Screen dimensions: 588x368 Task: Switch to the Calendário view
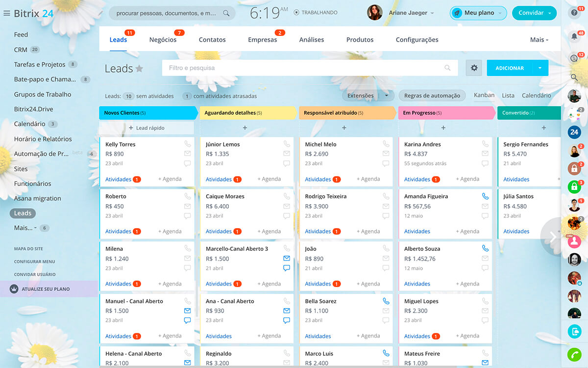click(536, 96)
